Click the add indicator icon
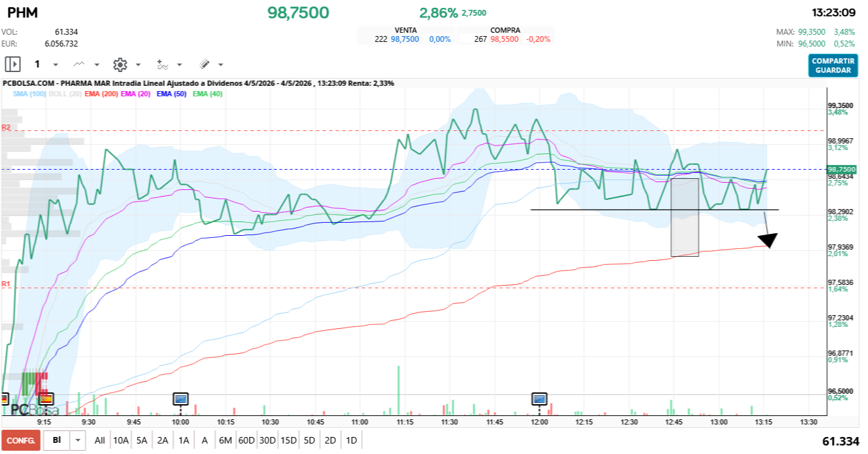Screen dimensions: 868x454 click(x=162, y=64)
